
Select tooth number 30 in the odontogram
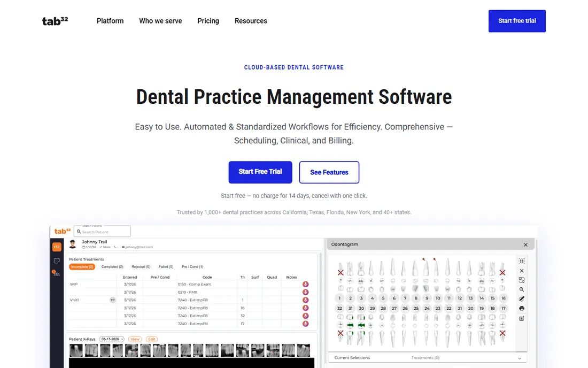tap(361, 308)
